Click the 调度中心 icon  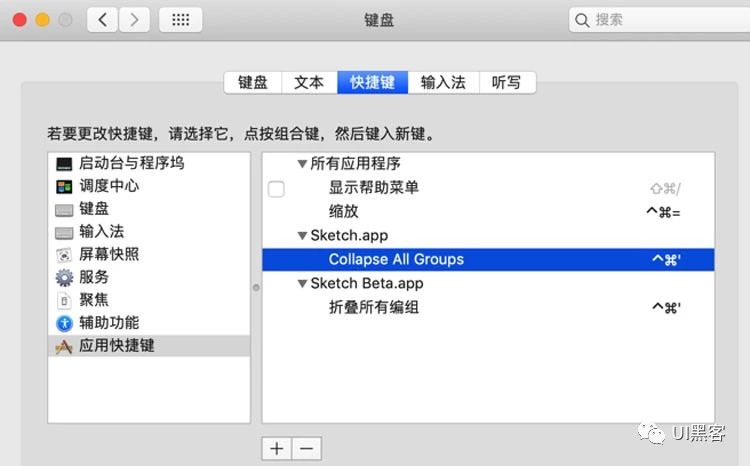[x=64, y=186]
